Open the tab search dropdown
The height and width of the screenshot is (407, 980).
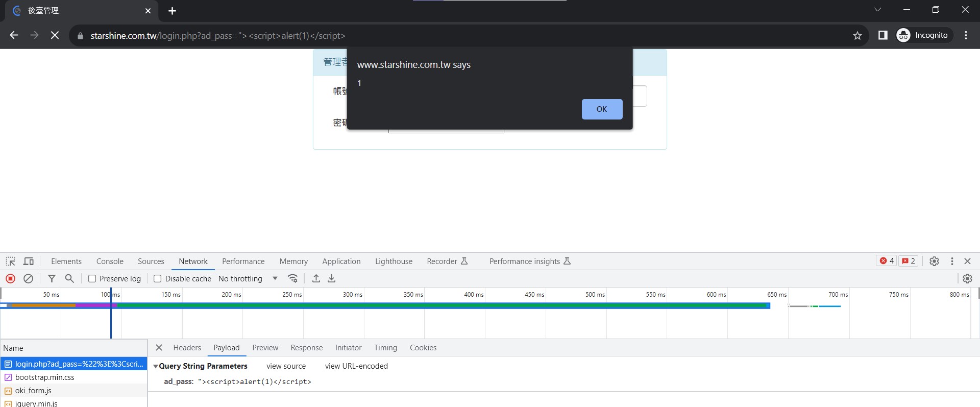click(x=877, y=10)
